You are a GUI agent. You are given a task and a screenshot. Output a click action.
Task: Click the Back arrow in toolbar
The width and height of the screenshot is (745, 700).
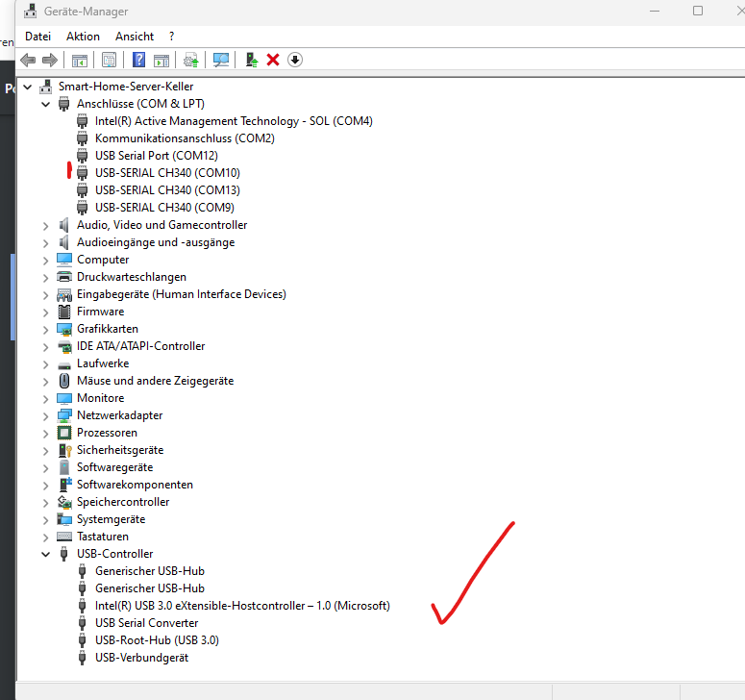point(28,60)
